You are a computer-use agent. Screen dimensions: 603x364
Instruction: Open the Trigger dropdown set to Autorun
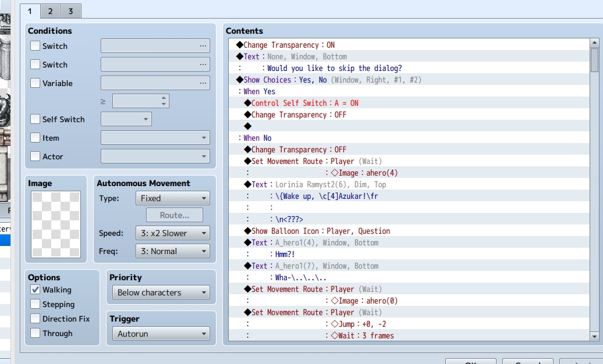(161, 334)
